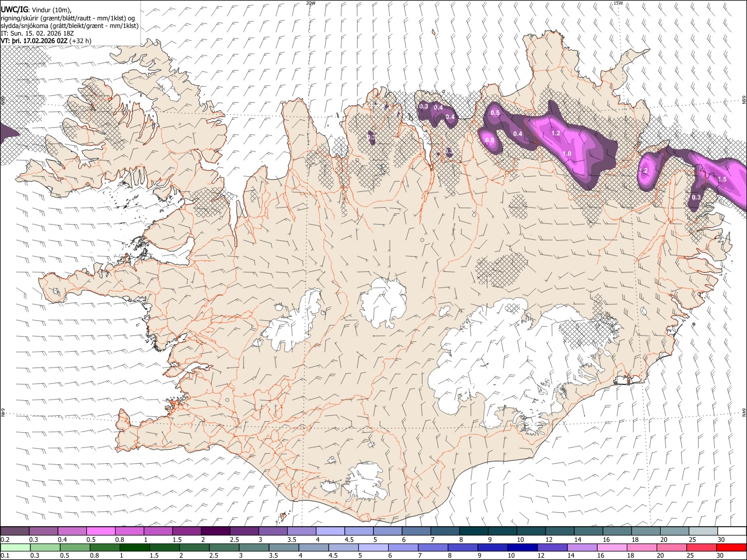Click the dark mauve 0.2–0.3 legend swatch

coord(15,531)
